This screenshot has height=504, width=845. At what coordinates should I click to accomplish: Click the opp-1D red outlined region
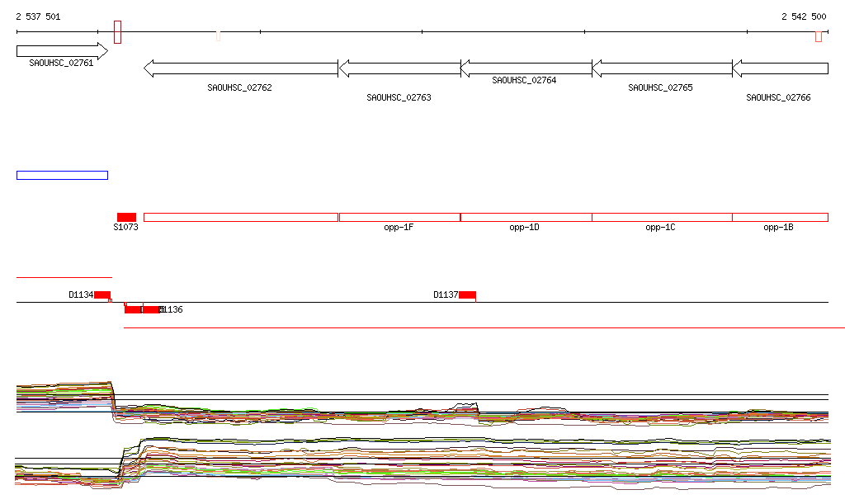click(526, 217)
